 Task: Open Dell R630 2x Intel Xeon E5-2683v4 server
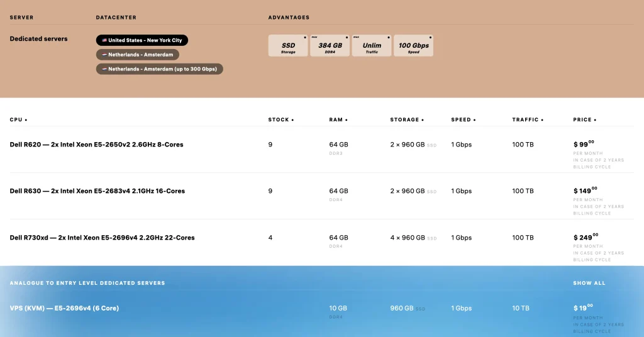coord(97,191)
